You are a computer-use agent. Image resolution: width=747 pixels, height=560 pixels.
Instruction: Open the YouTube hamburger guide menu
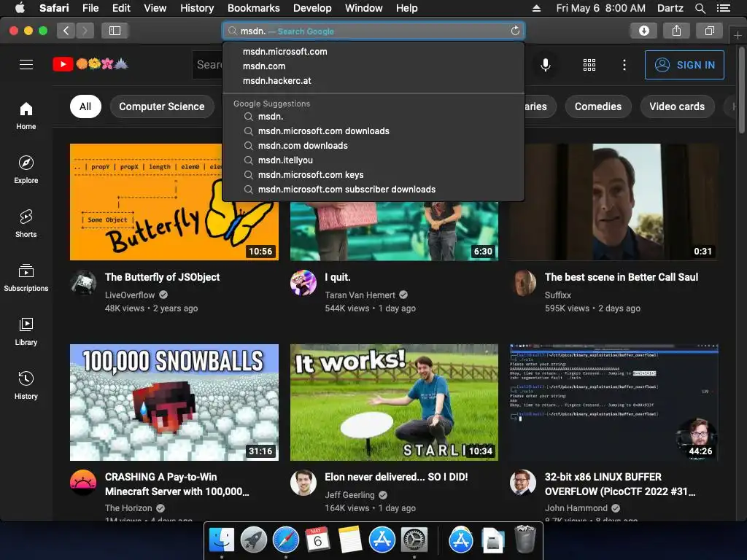tap(26, 64)
